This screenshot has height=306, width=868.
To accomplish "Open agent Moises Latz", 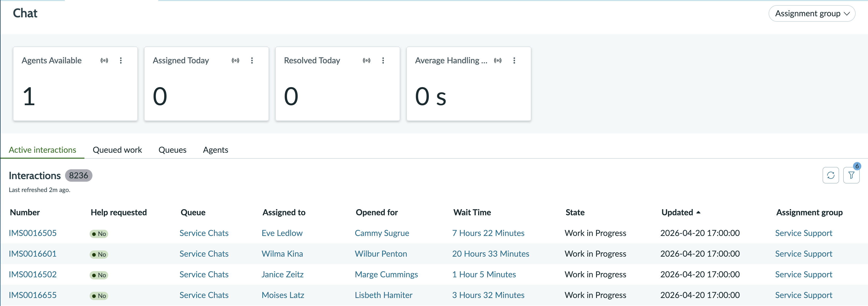I will (x=283, y=295).
